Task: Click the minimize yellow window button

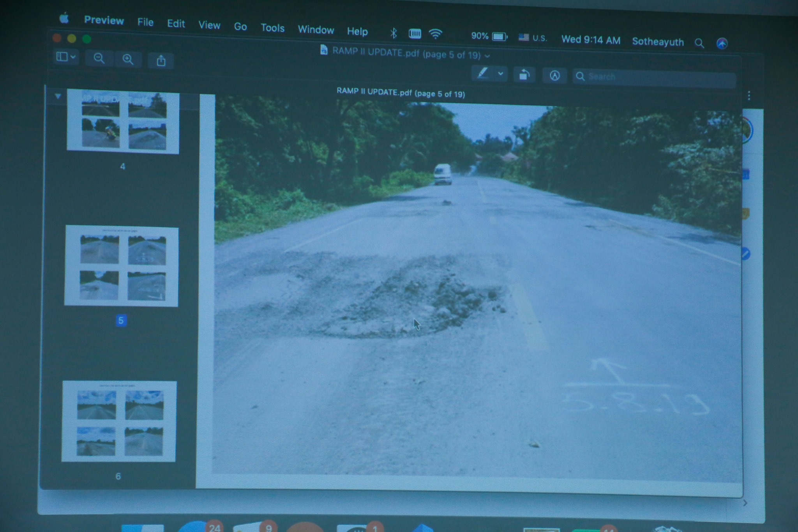Action: tap(72, 38)
